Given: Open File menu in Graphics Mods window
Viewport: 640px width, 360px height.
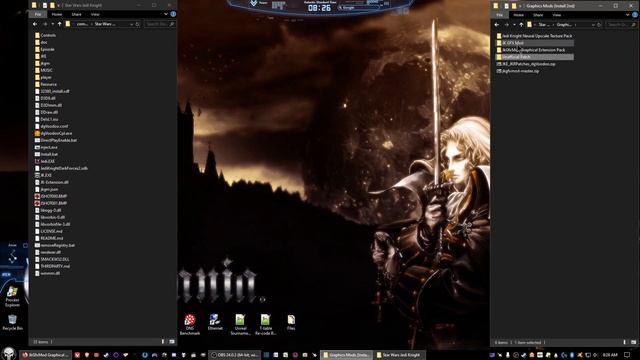Looking at the screenshot, I should pos(500,15).
